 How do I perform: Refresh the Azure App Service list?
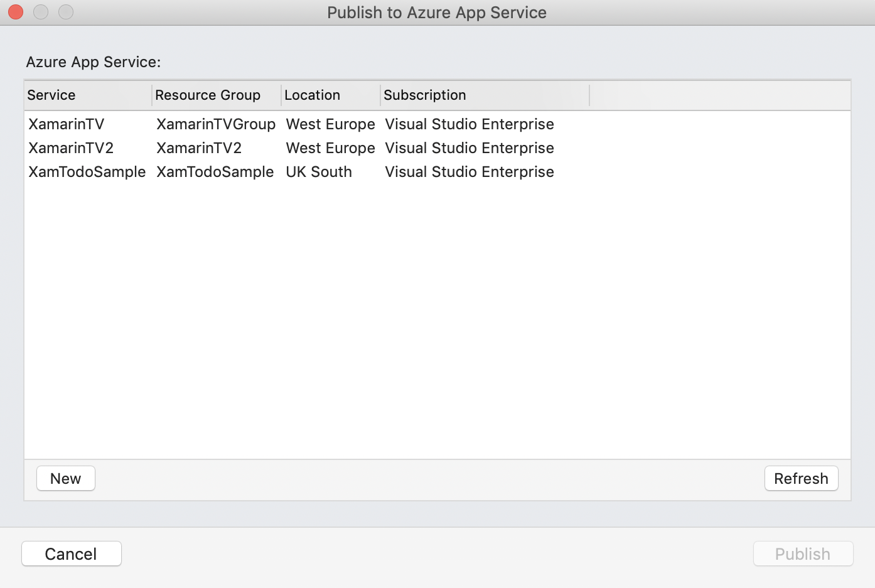(801, 478)
